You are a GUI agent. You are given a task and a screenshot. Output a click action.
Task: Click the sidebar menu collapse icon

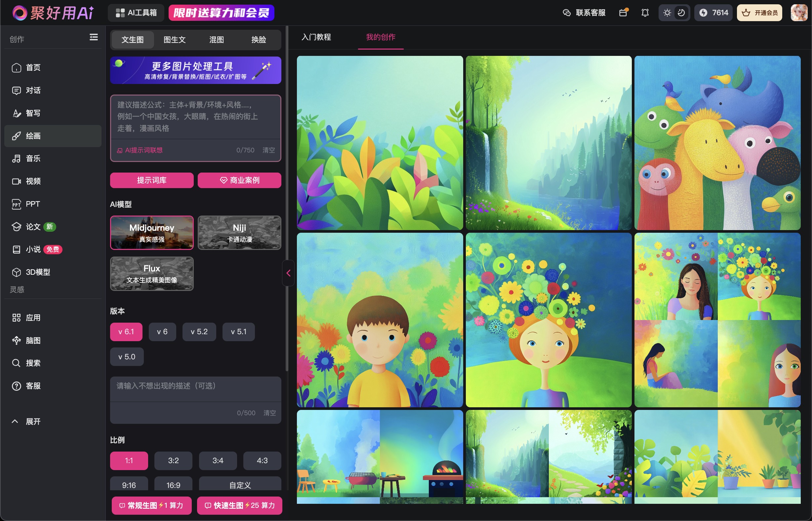(x=94, y=37)
